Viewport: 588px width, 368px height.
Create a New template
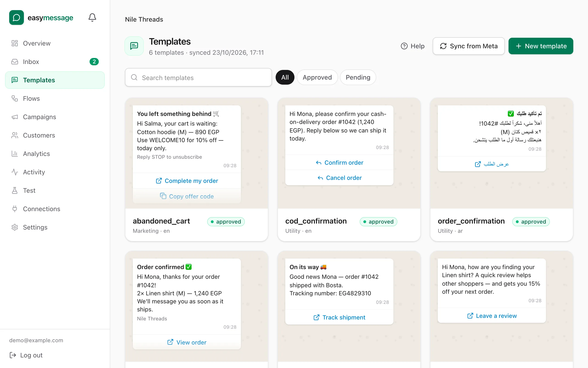(541, 46)
